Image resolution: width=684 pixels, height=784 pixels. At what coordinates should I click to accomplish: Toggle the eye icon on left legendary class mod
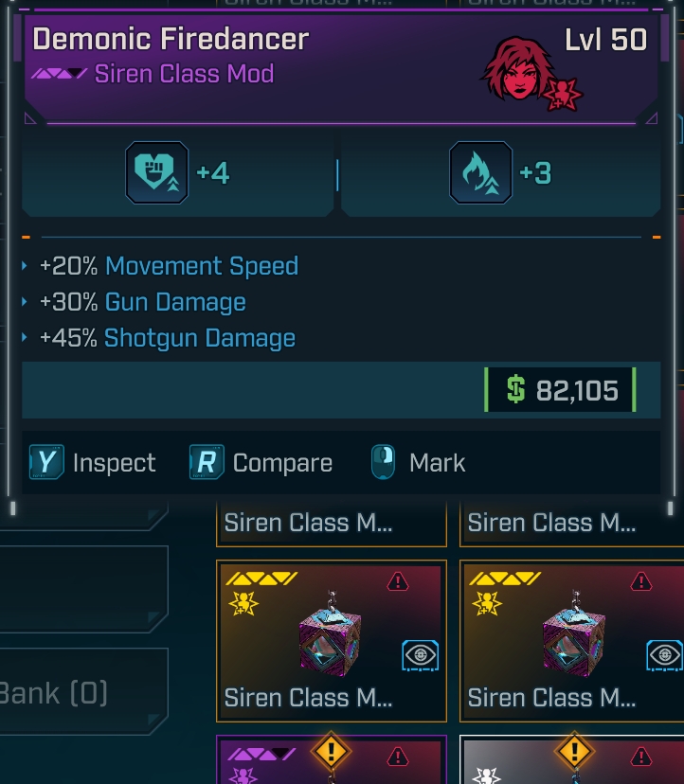point(421,654)
